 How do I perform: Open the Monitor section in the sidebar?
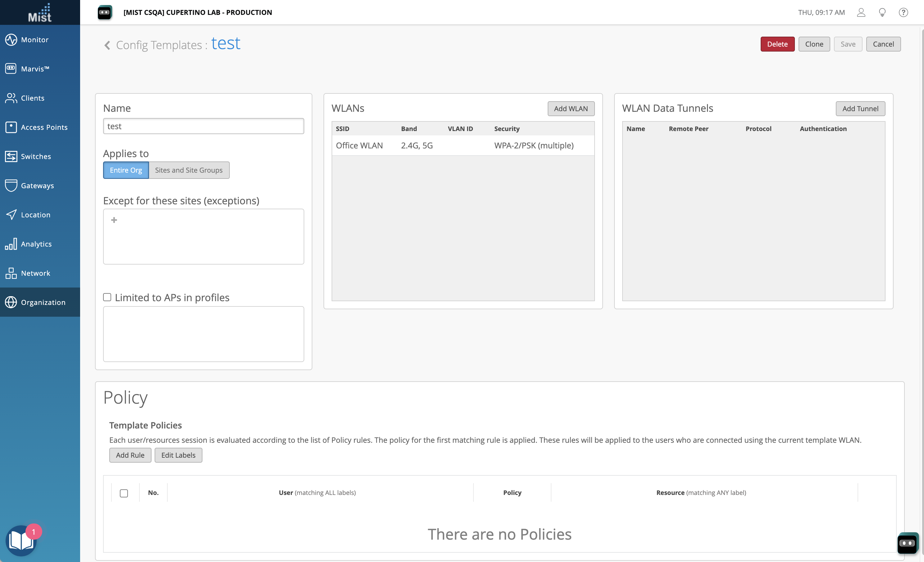tap(34, 40)
